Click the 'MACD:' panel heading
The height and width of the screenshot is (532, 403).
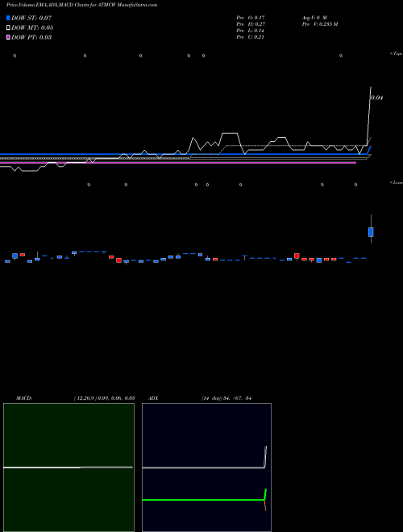coord(24,398)
